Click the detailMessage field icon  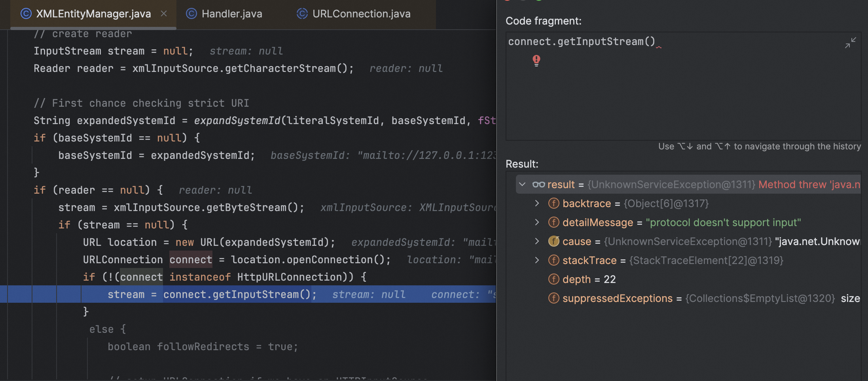pos(553,223)
